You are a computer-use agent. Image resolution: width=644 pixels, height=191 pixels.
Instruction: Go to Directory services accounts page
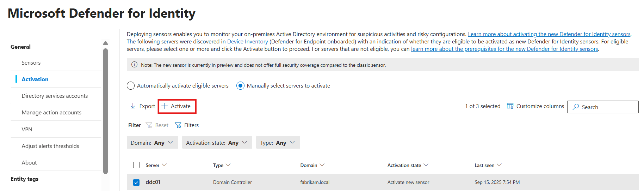click(55, 96)
